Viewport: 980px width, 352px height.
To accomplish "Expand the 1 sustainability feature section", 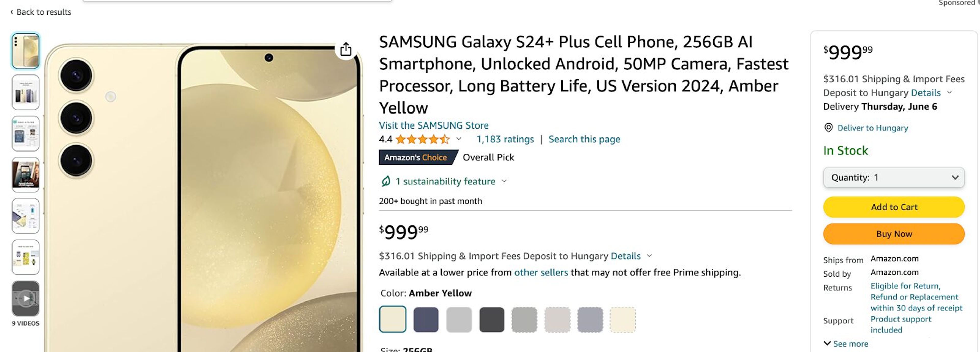I will [504, 181].
